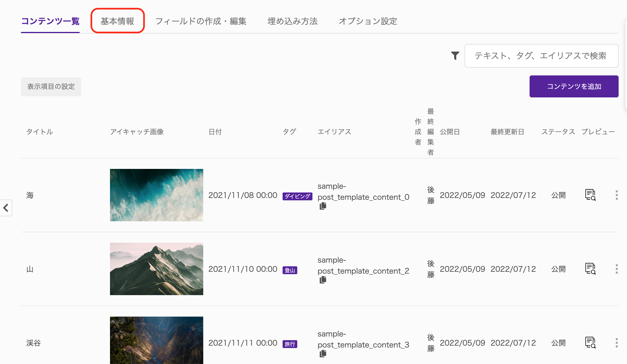Open オプション設定 tab
Image resolution: width=627 pixels, height=364 pixels.
(x=368, y=21)
